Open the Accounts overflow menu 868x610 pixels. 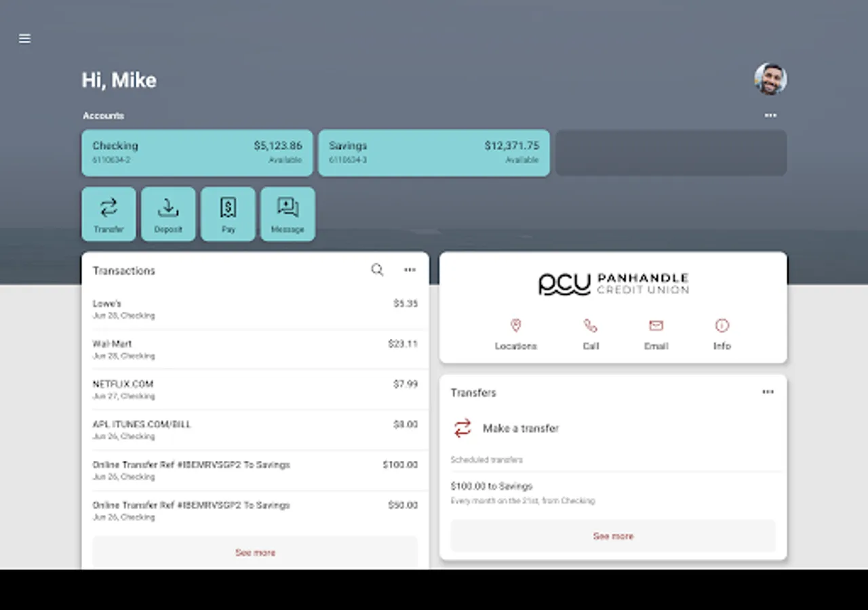click(x=770, y=115)
